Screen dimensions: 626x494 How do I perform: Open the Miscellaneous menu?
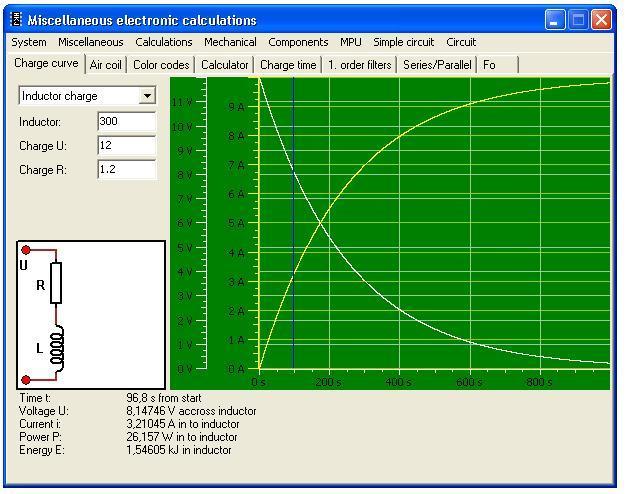click(91, 42)
